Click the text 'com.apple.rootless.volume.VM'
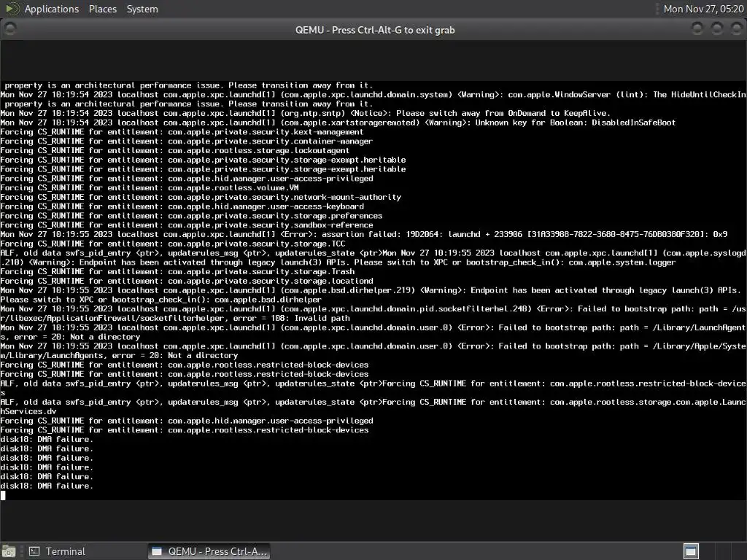 [x=233, y=187]
